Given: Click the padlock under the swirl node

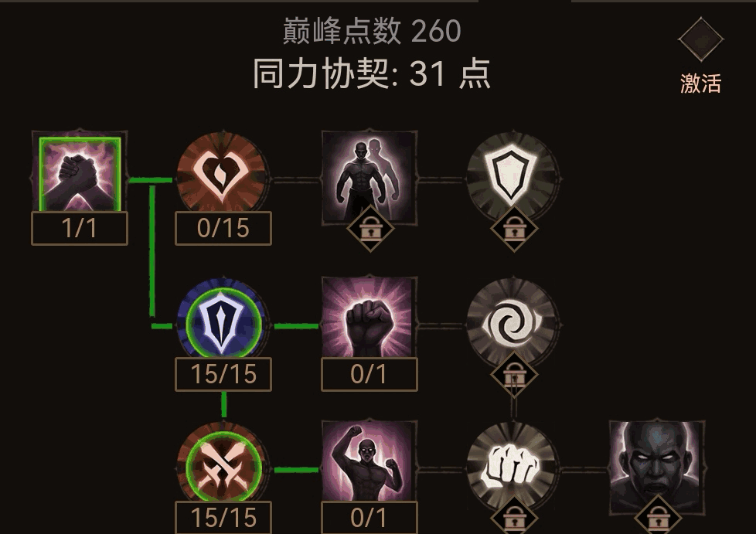Looking at the screenshot, I should [514, 374].
